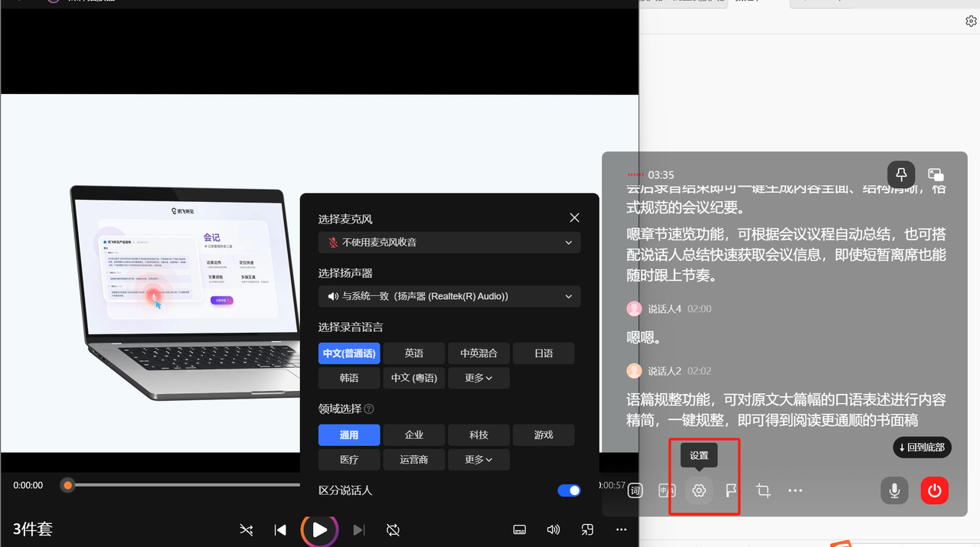Click the laptop image in the video
Viewport: 980px width, 547px height.
pos(185,292)
